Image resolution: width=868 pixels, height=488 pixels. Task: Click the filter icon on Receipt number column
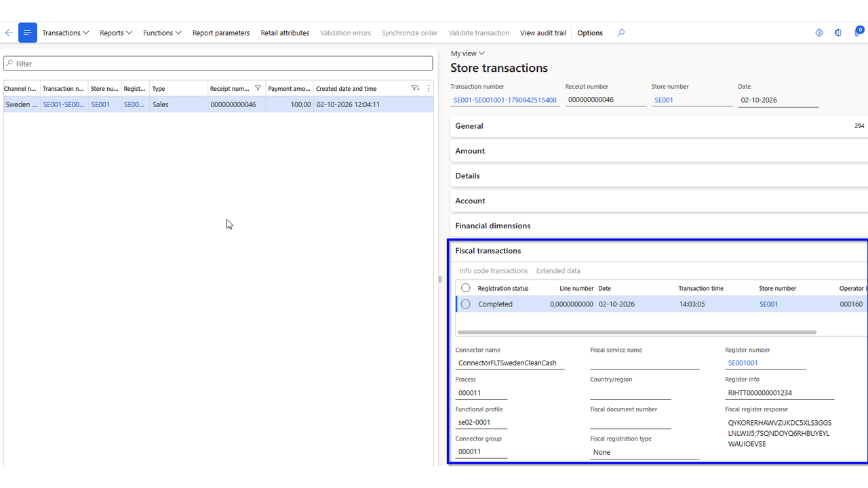click(x=258, y=88)
